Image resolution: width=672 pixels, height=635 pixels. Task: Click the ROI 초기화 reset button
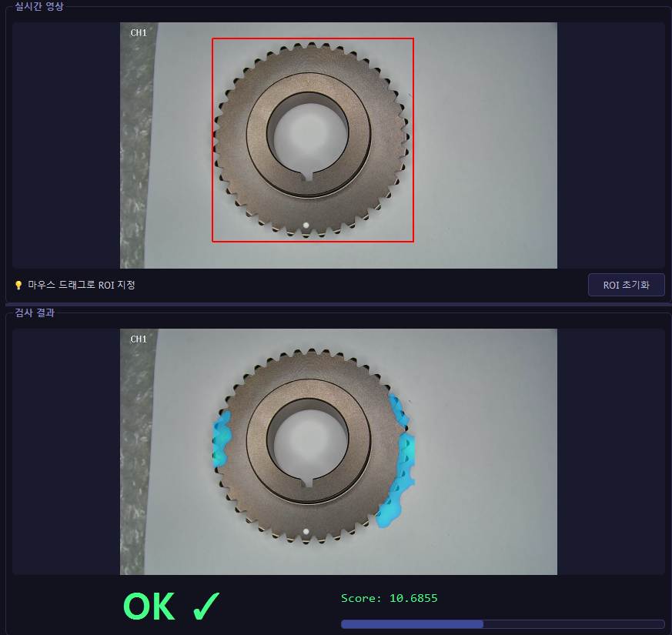pyautogui.click(x=626, y=285)
